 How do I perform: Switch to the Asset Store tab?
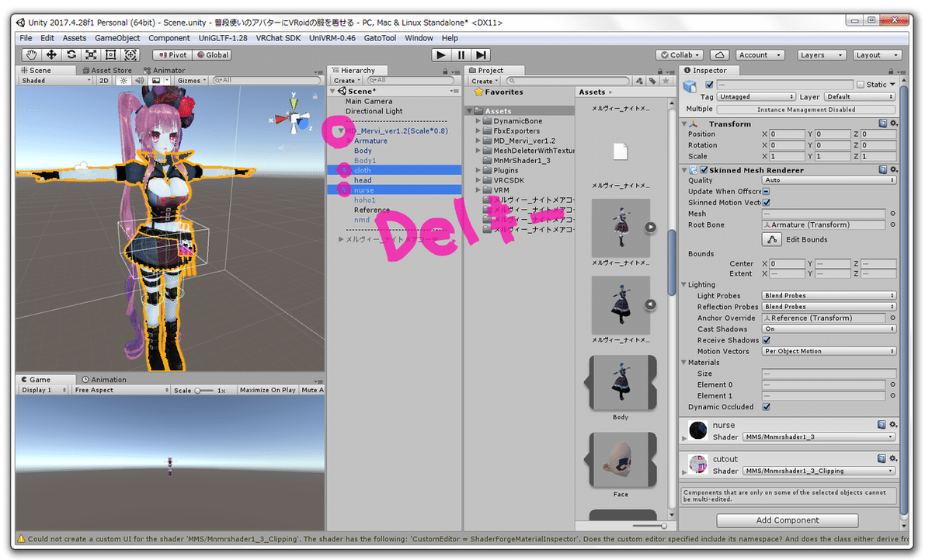point(106,70)
